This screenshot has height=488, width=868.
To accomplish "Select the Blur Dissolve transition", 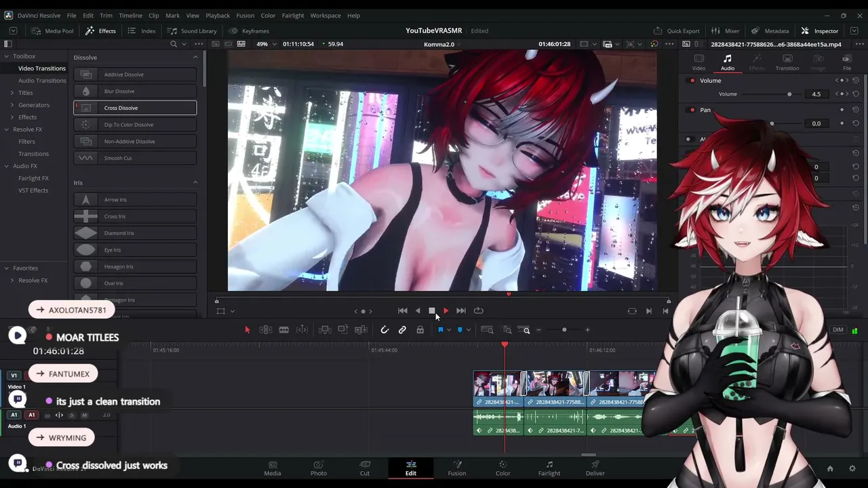I will point(135,91).
